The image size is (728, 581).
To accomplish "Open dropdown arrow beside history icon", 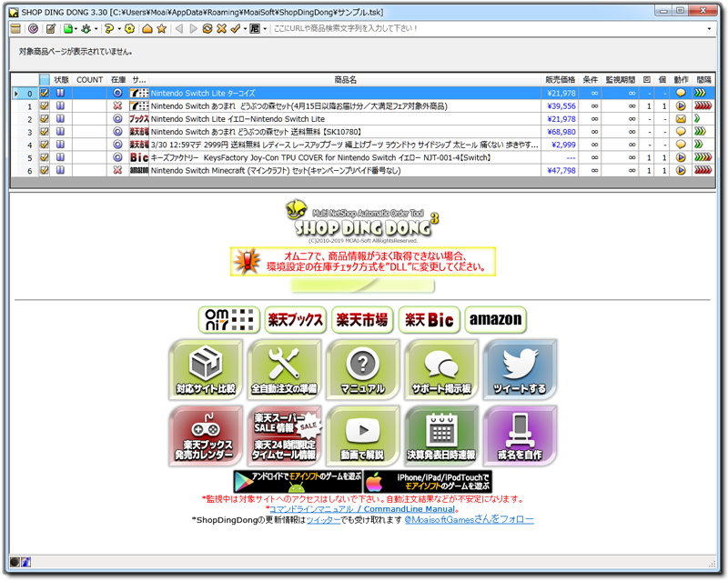I will [264, 29].
